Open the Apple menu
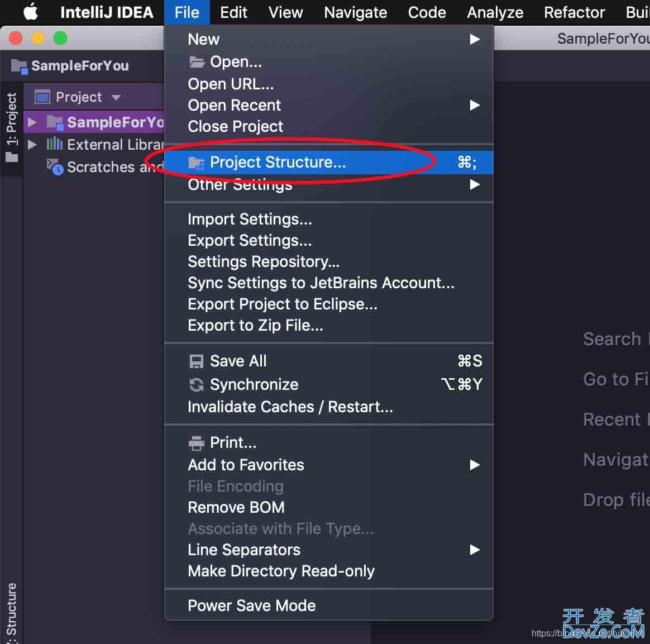The height and width of the screenshot is (644, 650). (30, 12)
